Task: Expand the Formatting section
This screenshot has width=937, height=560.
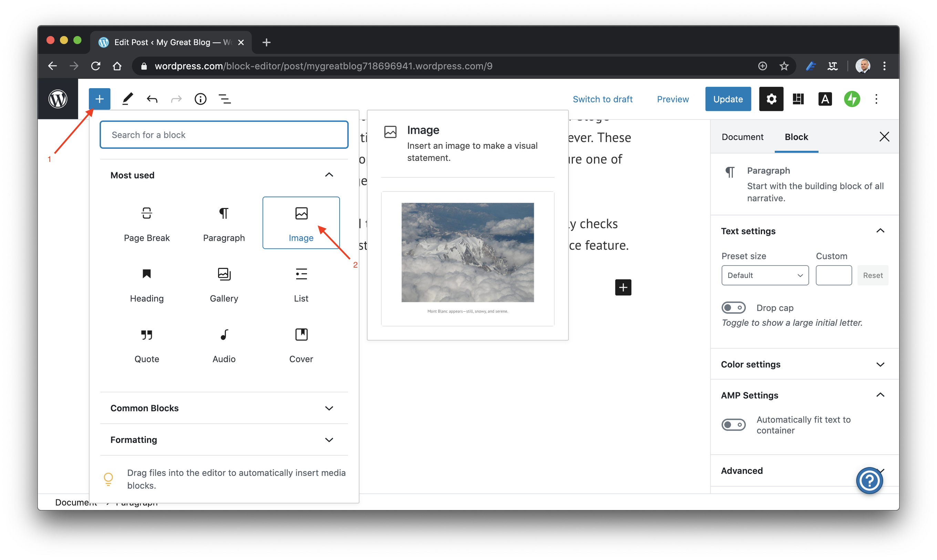Action: [224, 439]
